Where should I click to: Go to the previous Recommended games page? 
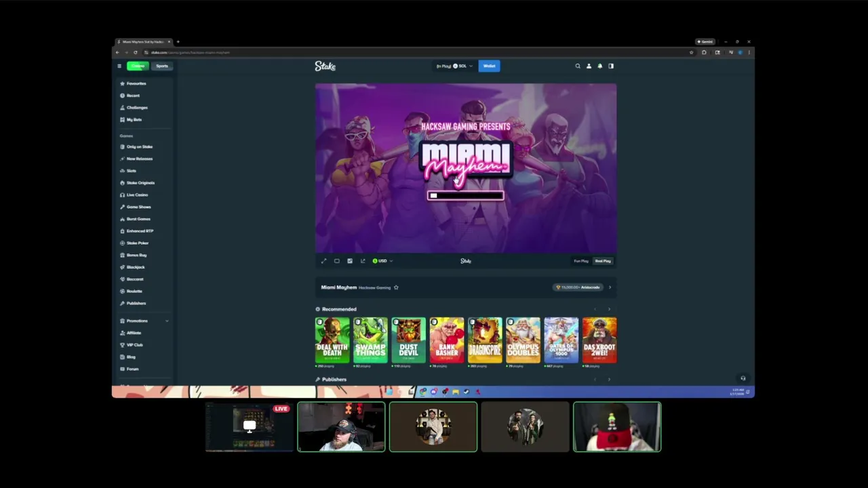[595, 309]
